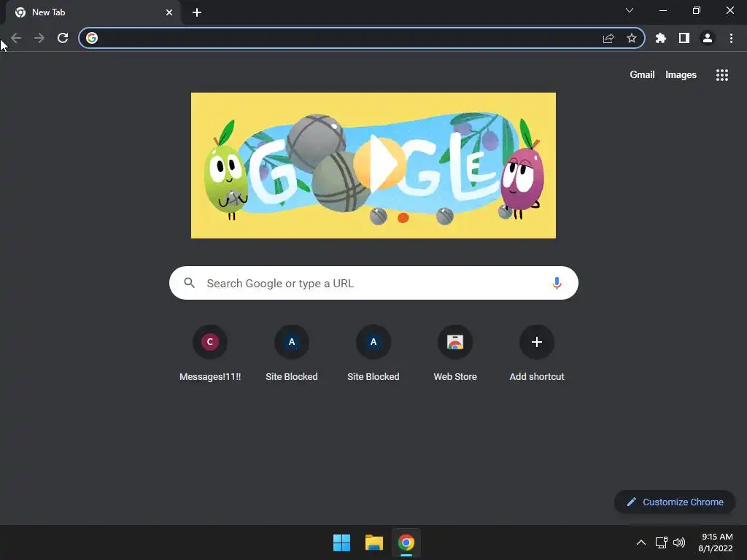Click the forward navigation arrow
The height and width of the screenshot is (560, 747).
coord(39,38)
